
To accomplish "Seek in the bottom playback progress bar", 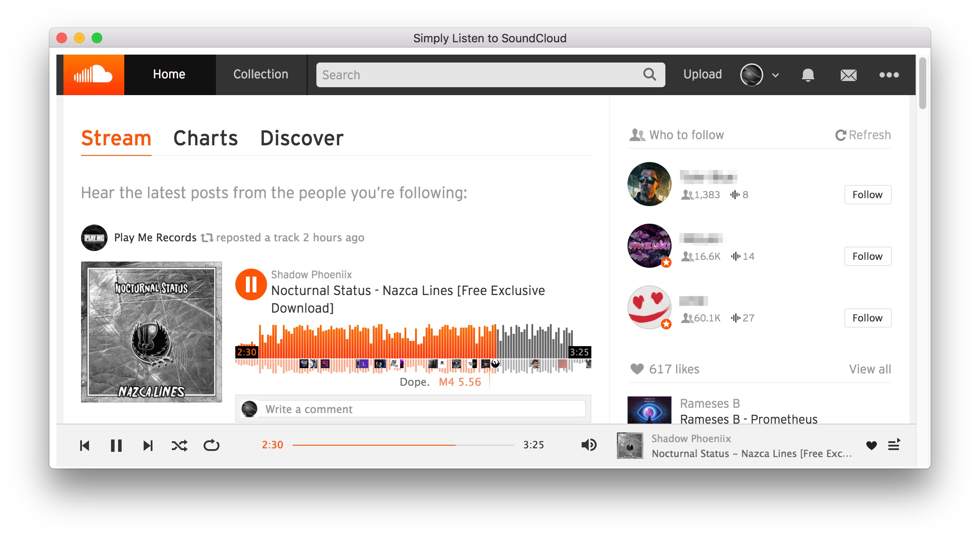I will 403,445.
